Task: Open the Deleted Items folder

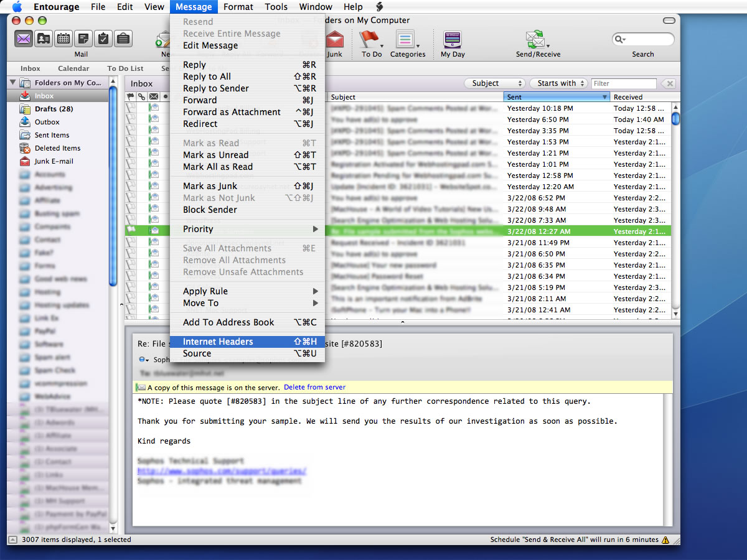Action: 57,148
